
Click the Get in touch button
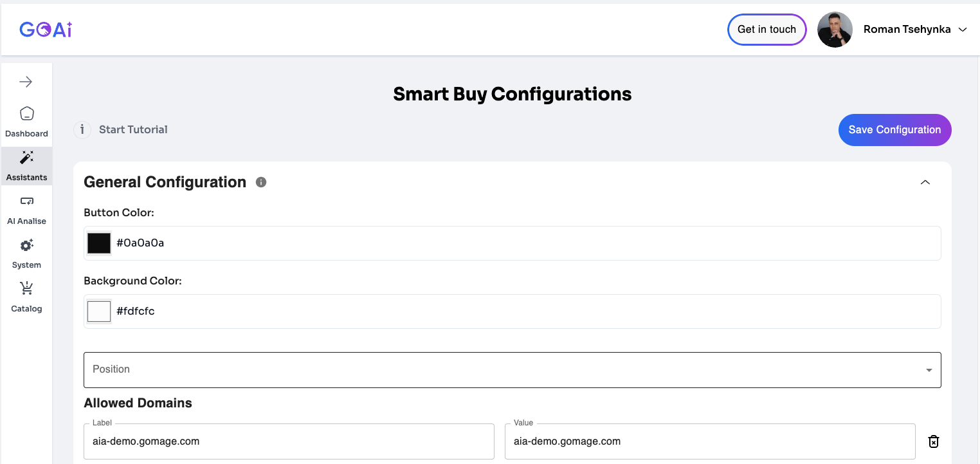click(767, 30)
